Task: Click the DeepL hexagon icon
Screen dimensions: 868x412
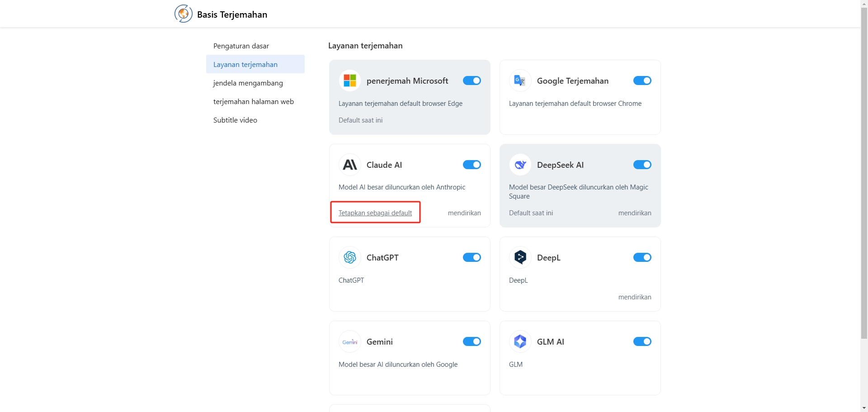Action: [520, 257]
